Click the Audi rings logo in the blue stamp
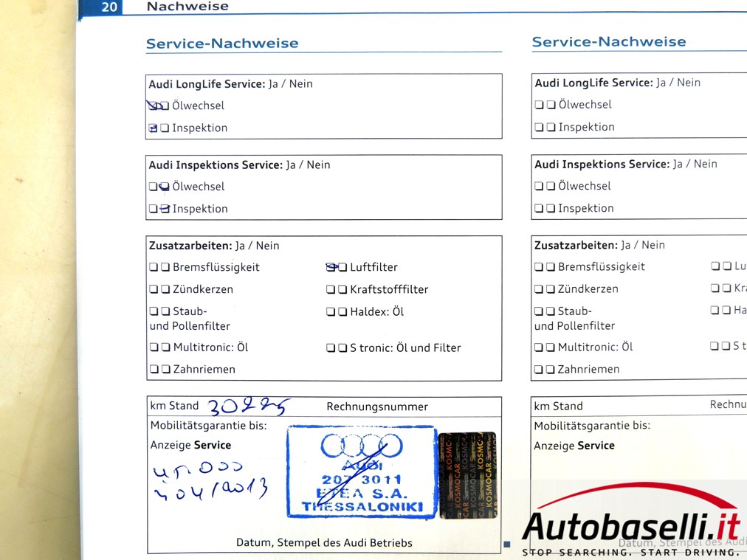Image resolution: width=747 pixels, height=560 pixels. [362, 446]
